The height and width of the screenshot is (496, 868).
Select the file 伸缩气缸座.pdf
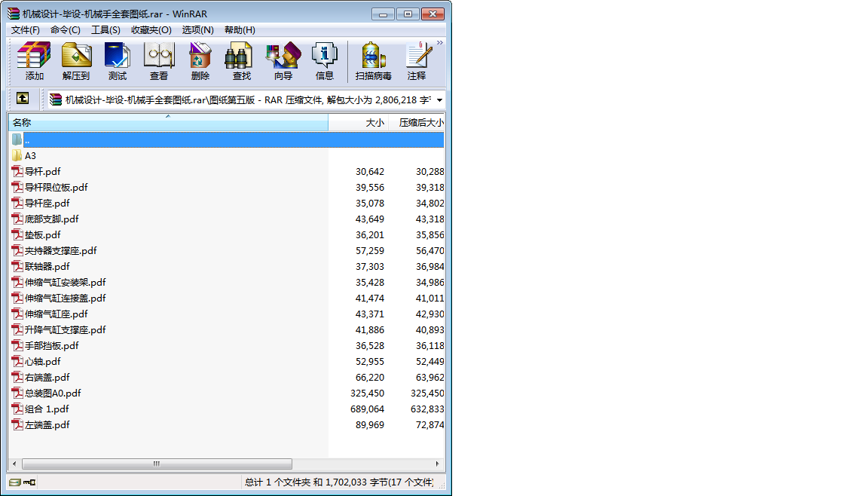click(56, 314)
